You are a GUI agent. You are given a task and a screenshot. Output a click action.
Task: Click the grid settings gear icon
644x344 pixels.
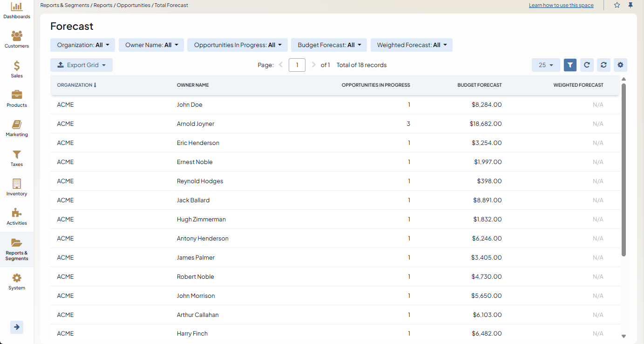[x=620, y=65]
